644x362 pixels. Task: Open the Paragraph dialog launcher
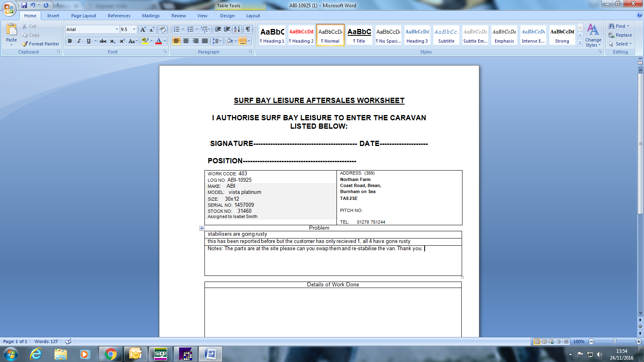pyautogui.click(x=250, y=52)
